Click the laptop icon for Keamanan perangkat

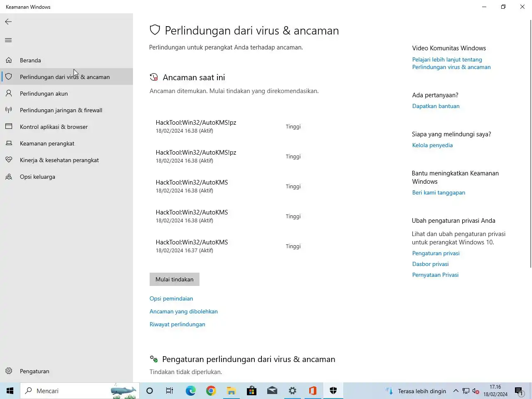[9, 143]
